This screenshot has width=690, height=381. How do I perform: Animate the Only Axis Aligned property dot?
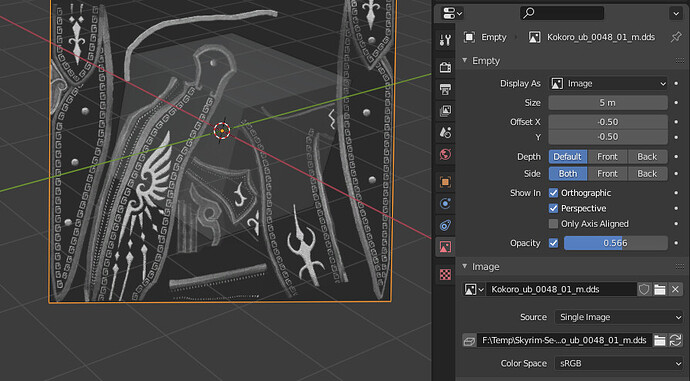pyautogui.click(x=676, y=223)
